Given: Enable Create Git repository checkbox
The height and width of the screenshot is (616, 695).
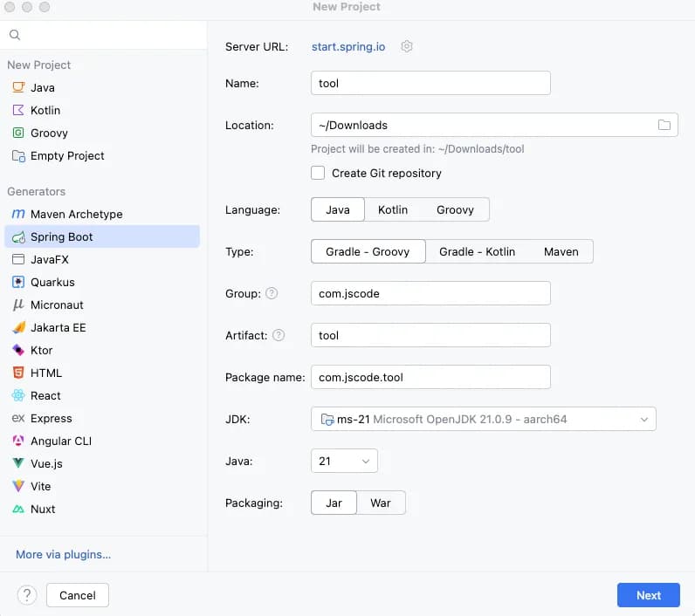Looking at the screenshot, I should (x=318, y=173).
